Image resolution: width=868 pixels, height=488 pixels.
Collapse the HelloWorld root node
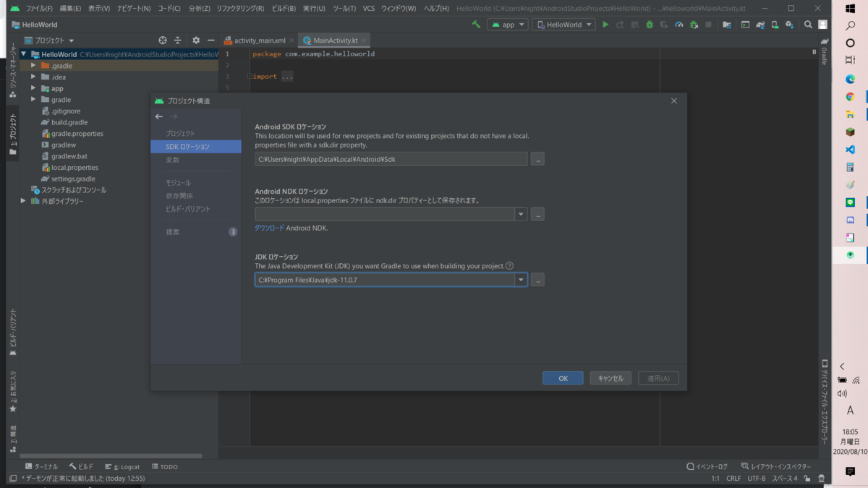tap(23, 54)
